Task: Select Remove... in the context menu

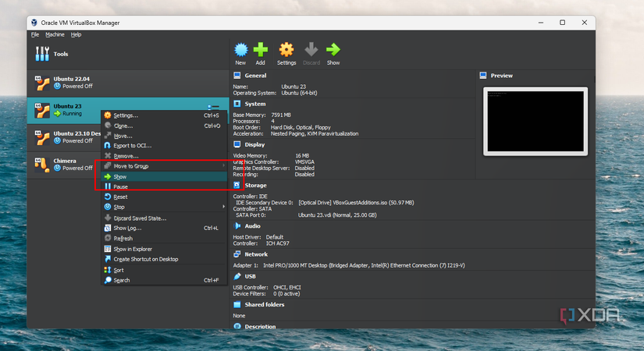Action: tap(164, 156)
